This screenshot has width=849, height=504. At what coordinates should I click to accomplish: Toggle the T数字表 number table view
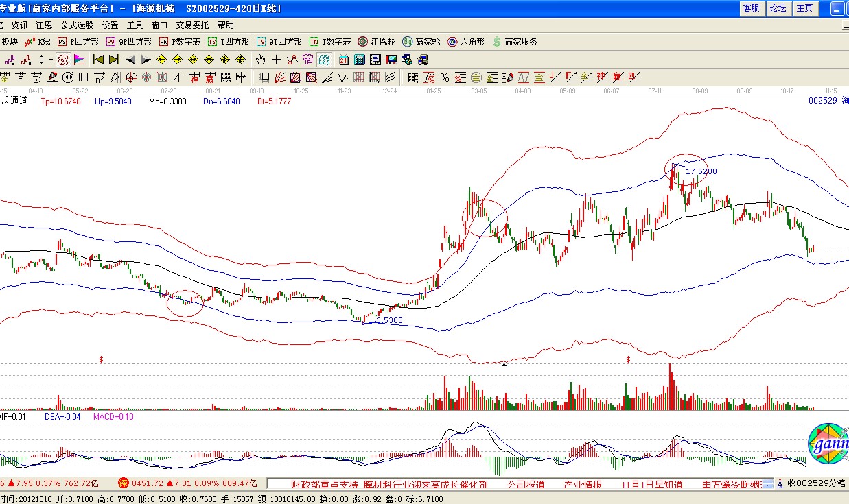point(329,42)
